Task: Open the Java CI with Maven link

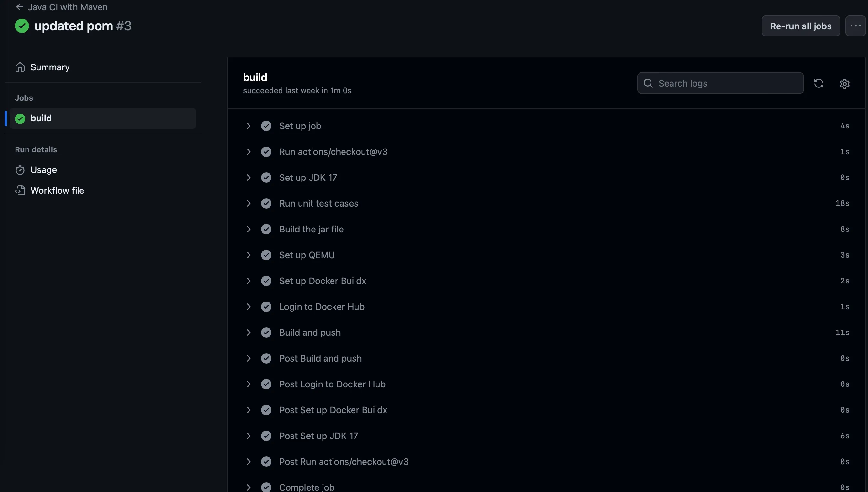Action: (x=68, y=7)
